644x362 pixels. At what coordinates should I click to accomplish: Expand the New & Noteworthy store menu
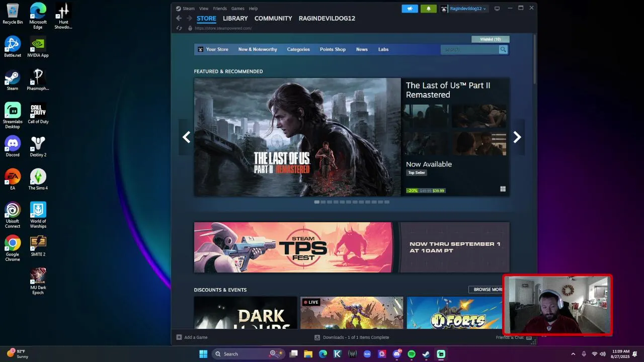point(258,49)
